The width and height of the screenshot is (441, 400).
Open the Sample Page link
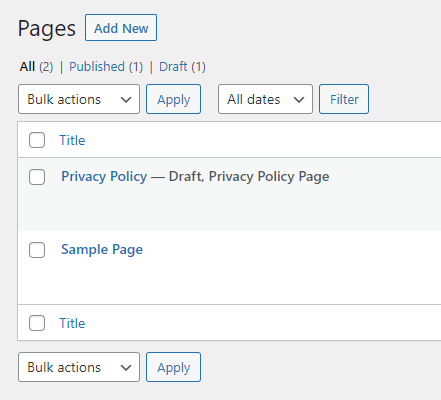[102, 250]
